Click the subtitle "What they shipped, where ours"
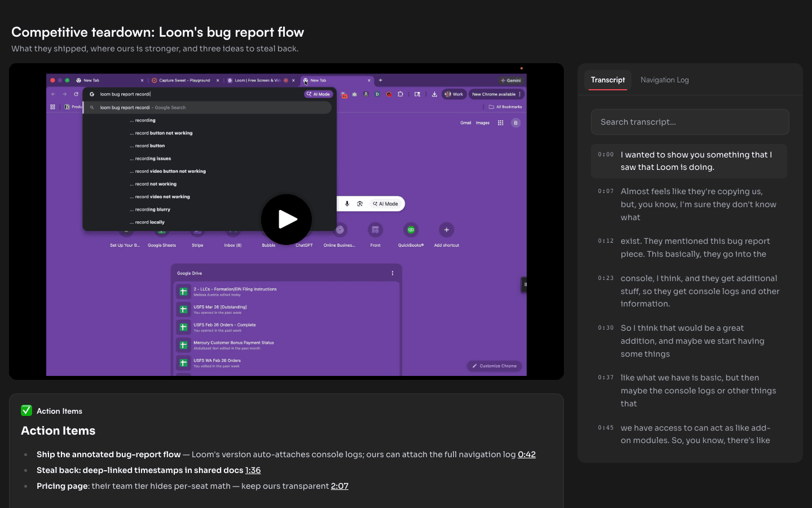The height and width of the screenshot is (508, 812). (155, 49)
